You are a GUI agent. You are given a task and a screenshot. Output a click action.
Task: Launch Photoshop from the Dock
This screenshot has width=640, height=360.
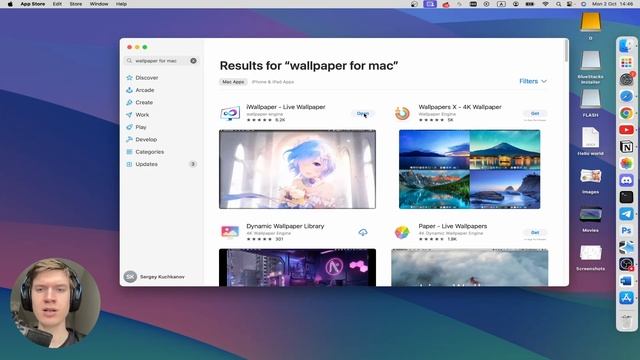pos(626,231)
